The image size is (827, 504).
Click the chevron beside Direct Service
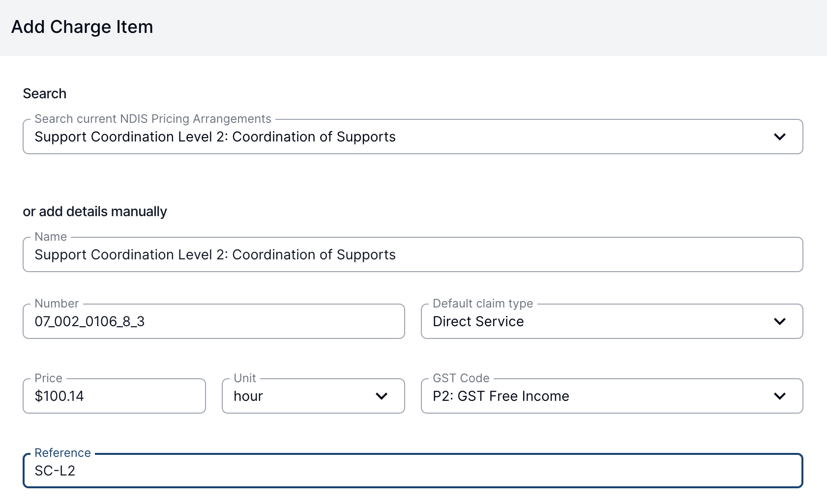(780, 321)
